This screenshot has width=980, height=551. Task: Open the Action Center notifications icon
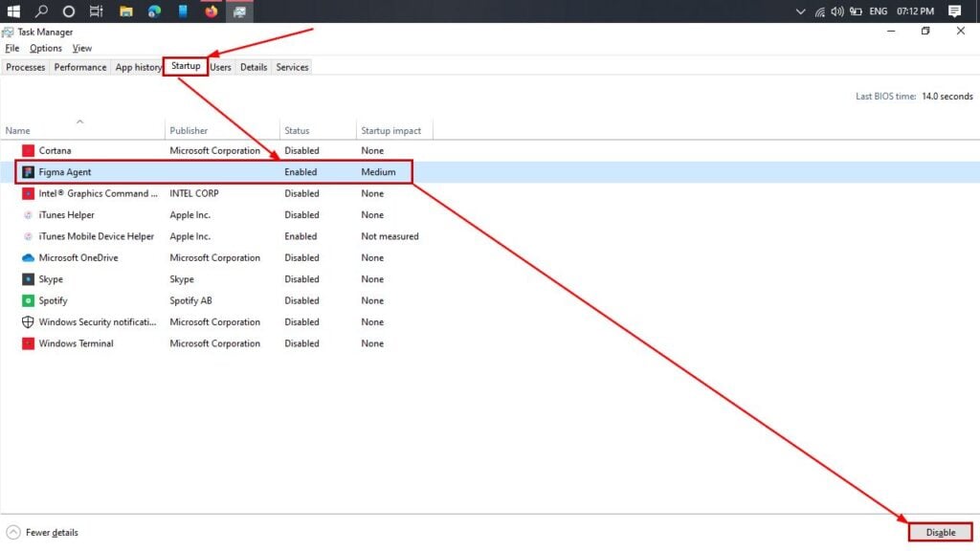coord(954,11)
